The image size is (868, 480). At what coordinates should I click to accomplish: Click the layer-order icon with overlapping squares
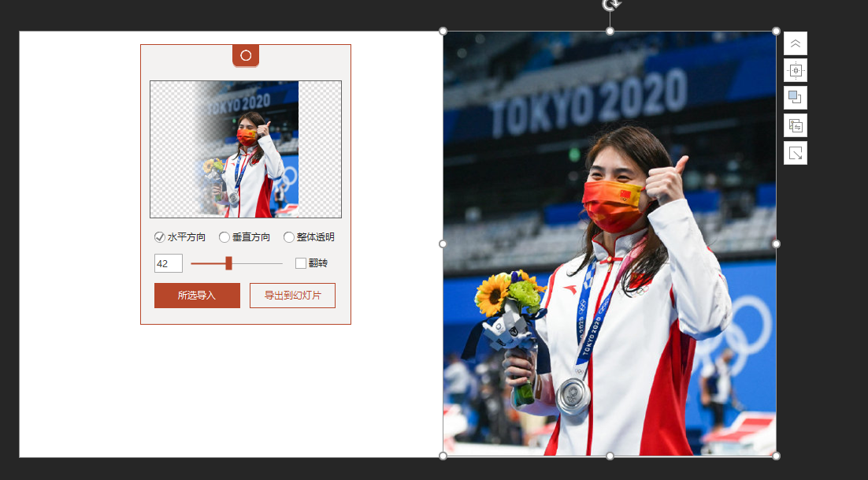tap(796, 98)
